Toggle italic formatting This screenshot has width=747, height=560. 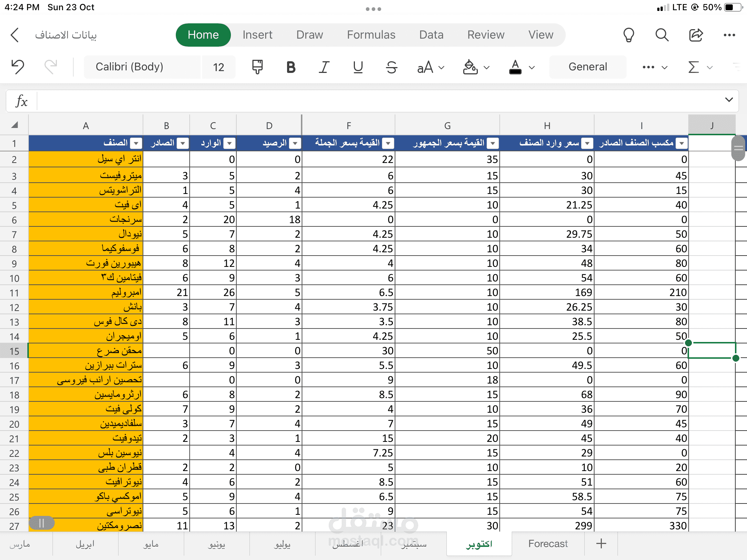(324, 67)
